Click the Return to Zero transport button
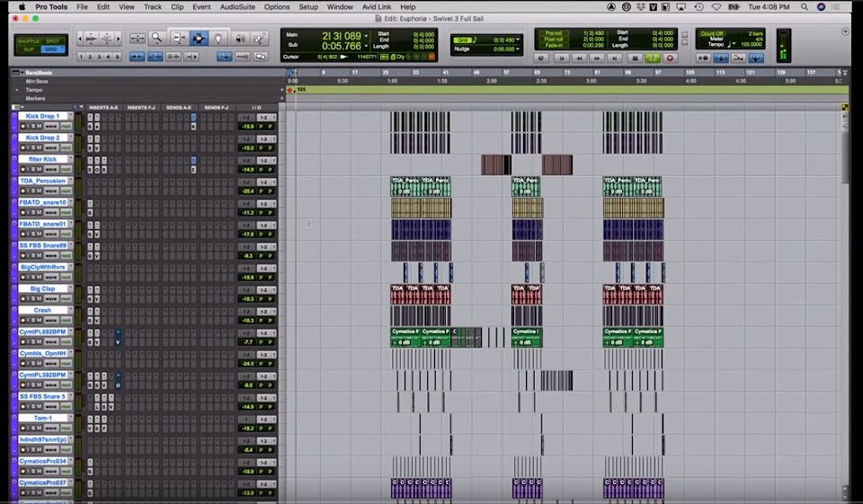 tap(561, 57)
